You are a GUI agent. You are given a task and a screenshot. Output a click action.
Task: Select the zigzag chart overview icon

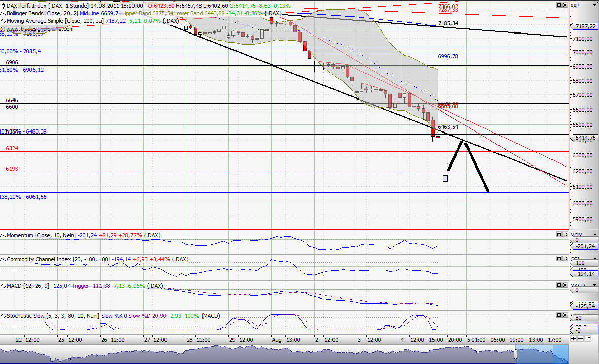pos(588,338)
